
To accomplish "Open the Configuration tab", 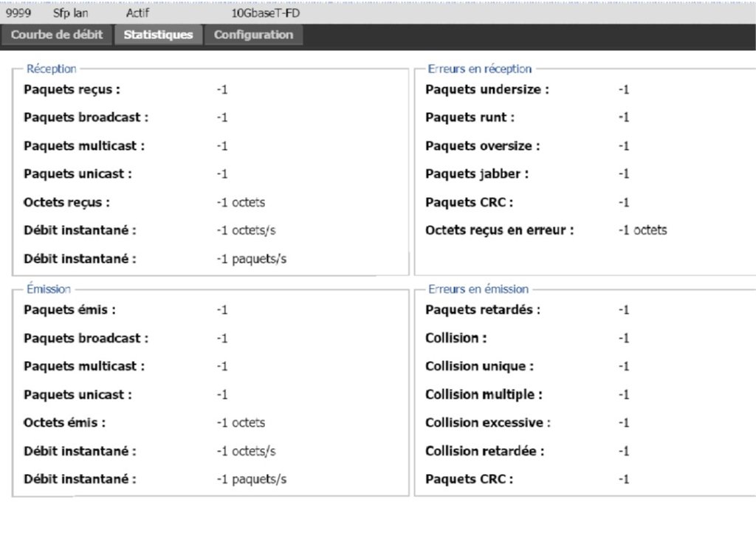I will pyautogui.click(x=253, y=35).
